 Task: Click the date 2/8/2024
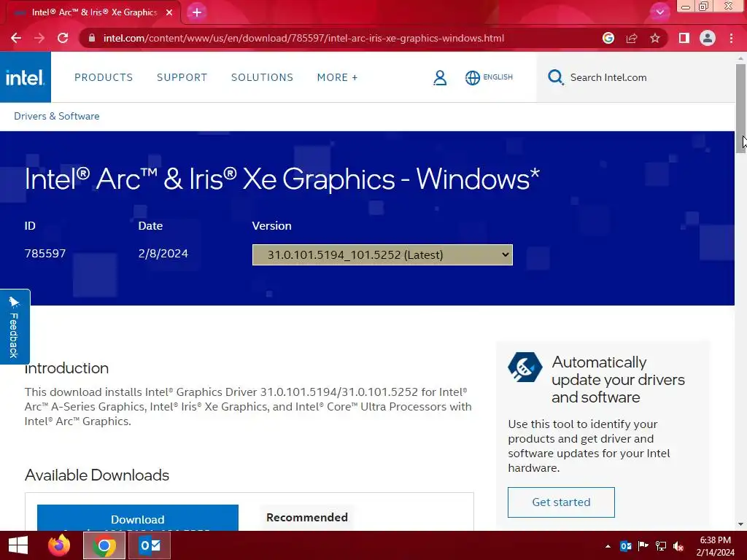point(163,253)
